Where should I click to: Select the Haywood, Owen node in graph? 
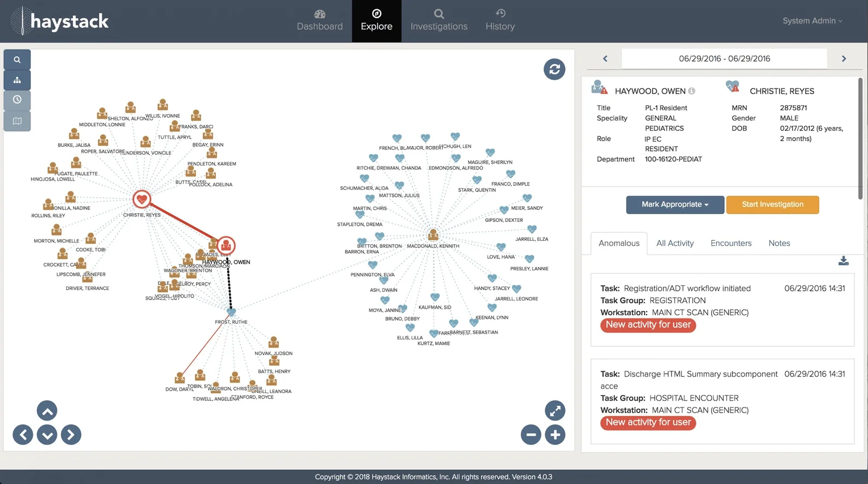click(x=226, y=246)
